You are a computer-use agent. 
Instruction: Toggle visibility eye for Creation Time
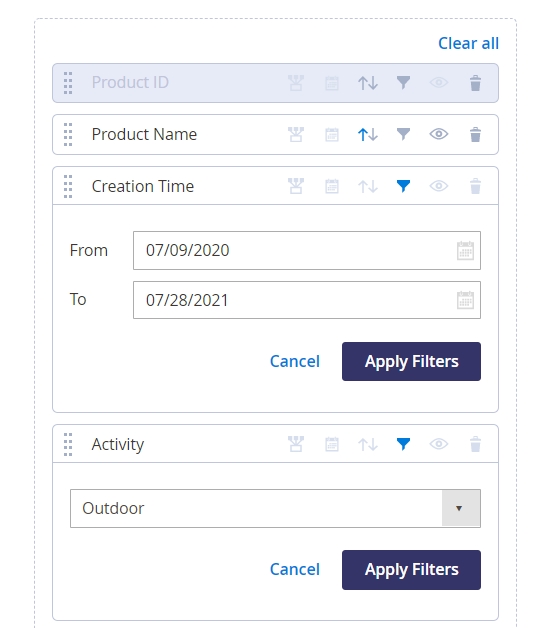[439, 186]
